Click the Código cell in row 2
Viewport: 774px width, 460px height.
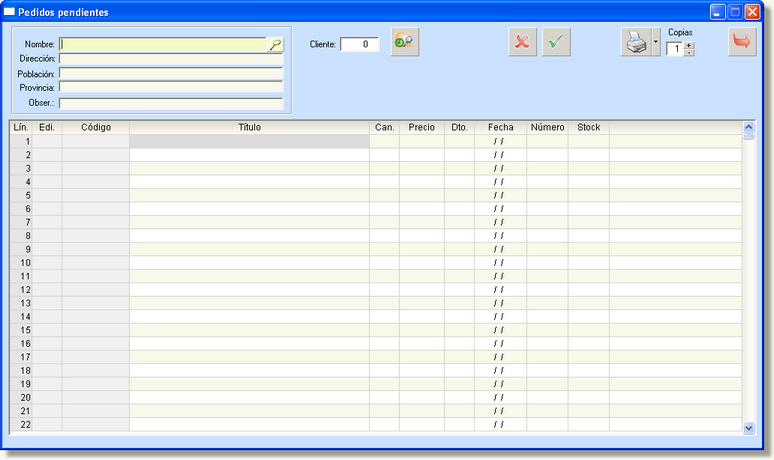96,155
